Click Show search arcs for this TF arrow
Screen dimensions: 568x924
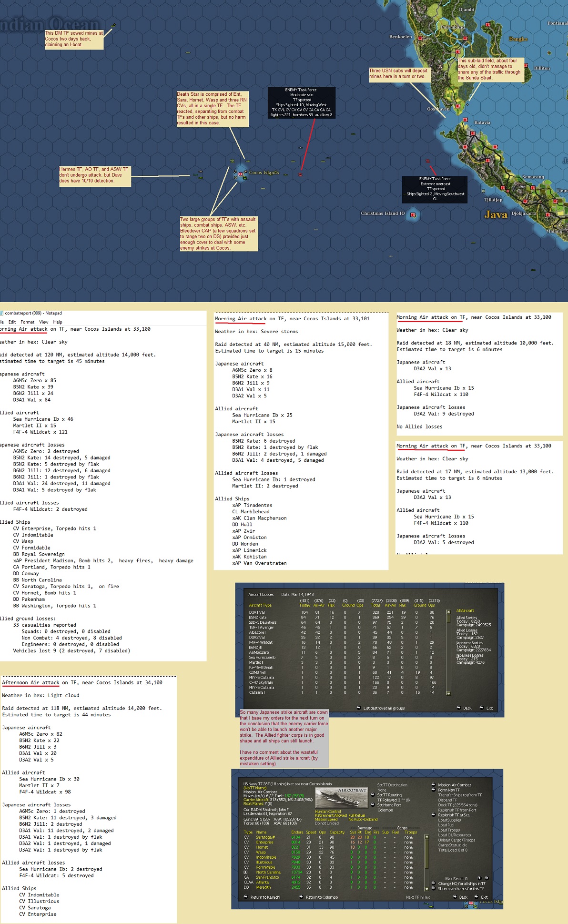(434, 888)
